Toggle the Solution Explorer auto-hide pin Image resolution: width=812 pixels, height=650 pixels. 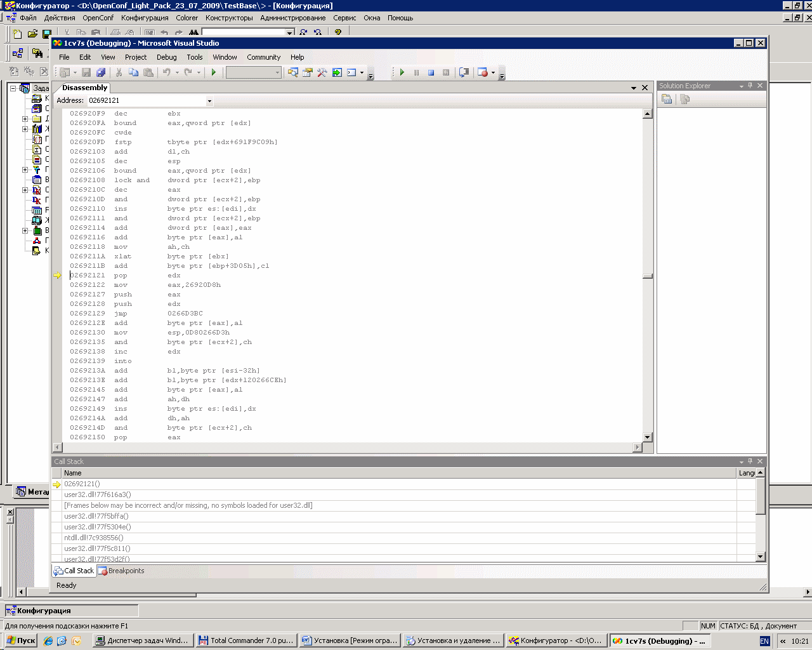click(750, 86)
